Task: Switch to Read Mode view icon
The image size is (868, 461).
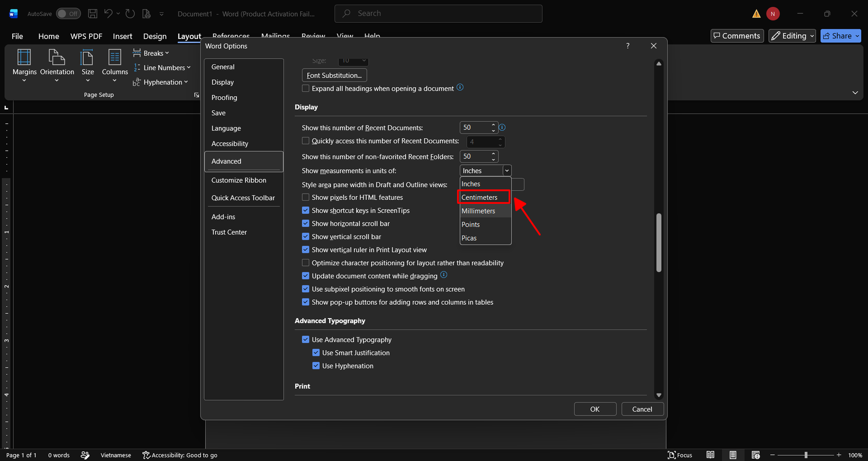Action: click(x=710, y=455)
